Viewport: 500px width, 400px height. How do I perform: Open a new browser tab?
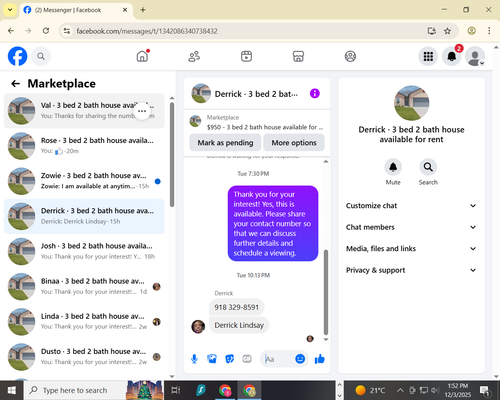(143, 10)
